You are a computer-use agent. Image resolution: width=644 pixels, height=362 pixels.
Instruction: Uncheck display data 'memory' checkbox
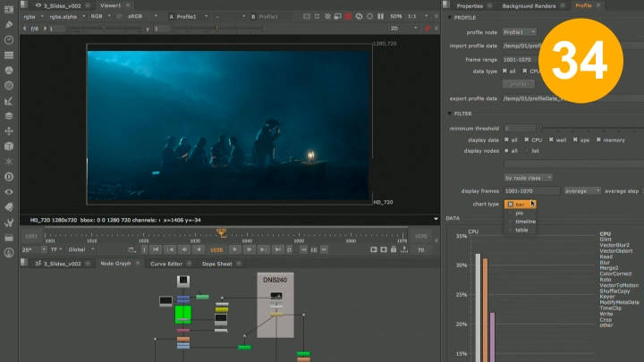click(x=598, y=140)
